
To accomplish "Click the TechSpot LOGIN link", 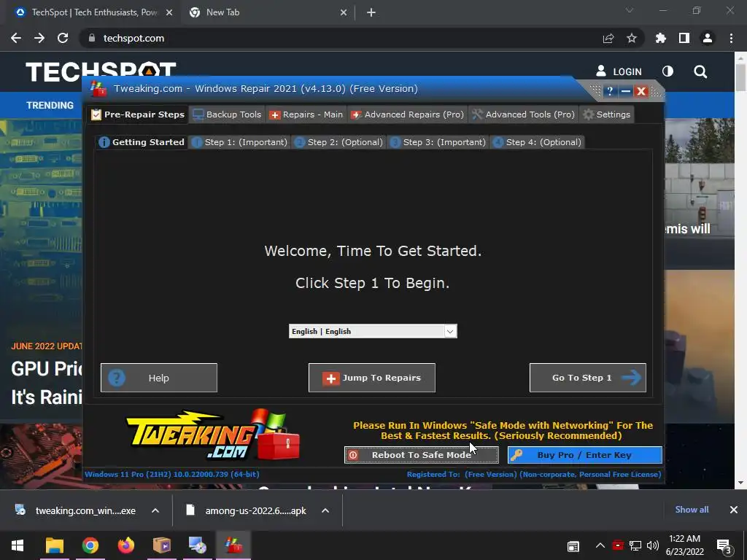I will (619, 71).
